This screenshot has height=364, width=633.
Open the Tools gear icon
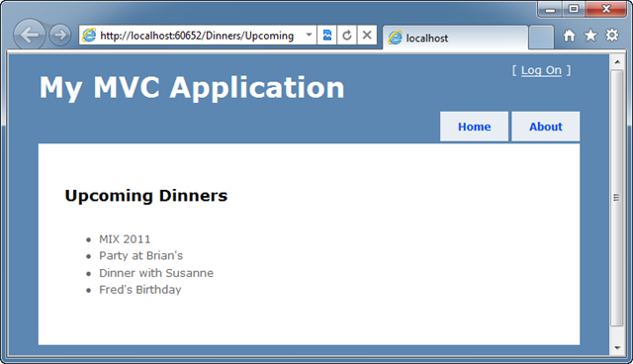(x=612, y=35)
